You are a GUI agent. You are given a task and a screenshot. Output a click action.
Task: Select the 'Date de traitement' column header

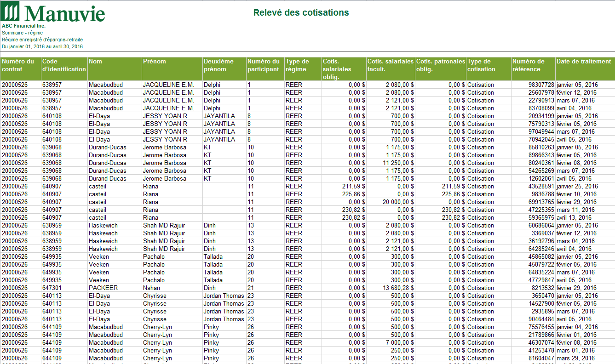(584, 62)
